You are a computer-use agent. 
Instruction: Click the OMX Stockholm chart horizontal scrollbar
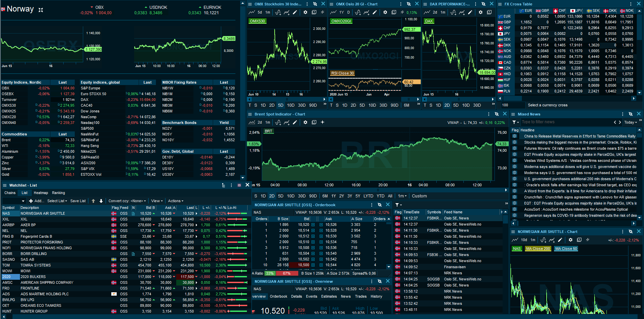[286, 99]
